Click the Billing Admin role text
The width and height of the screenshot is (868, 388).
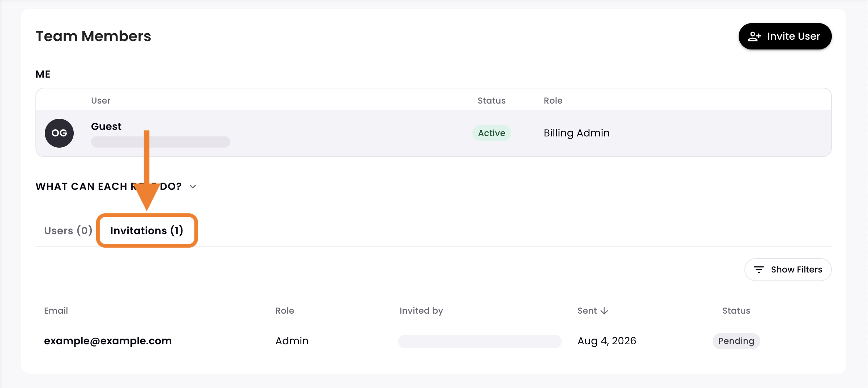click(577, 133)
